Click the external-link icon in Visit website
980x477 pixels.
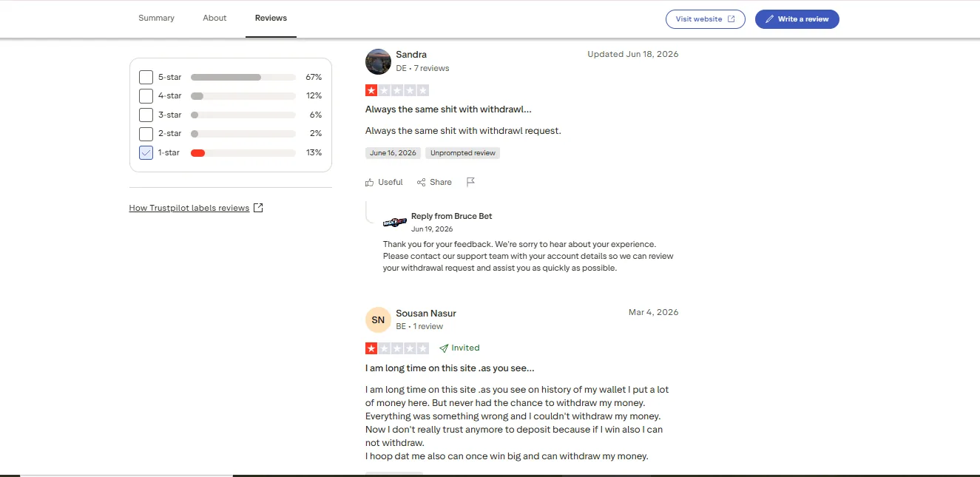[731, 19]
